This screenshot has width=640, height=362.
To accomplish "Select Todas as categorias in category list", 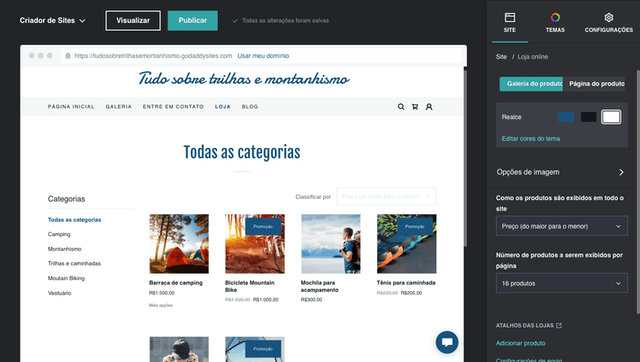I will point(74,220).
